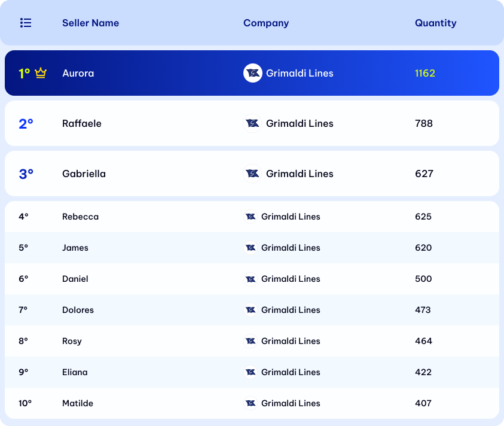
Task: Click the gold crown icon beside 1°
Action: (x=41, y=73)
